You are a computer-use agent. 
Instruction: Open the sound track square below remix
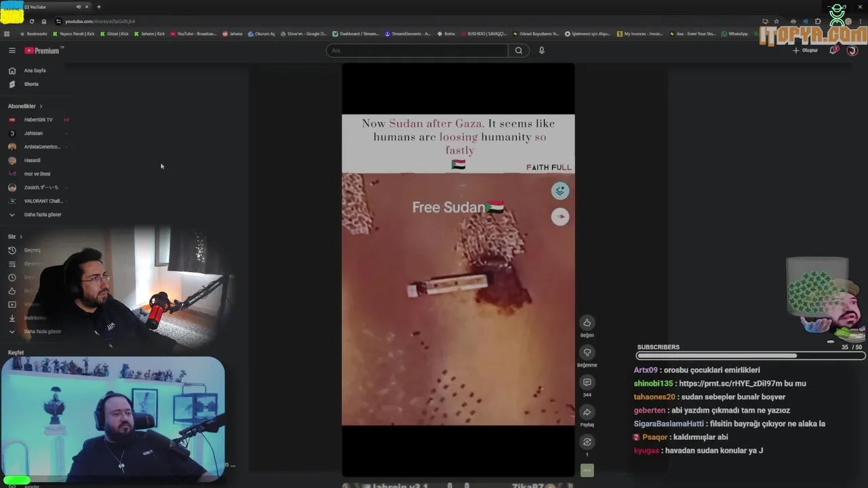[587, 470]
